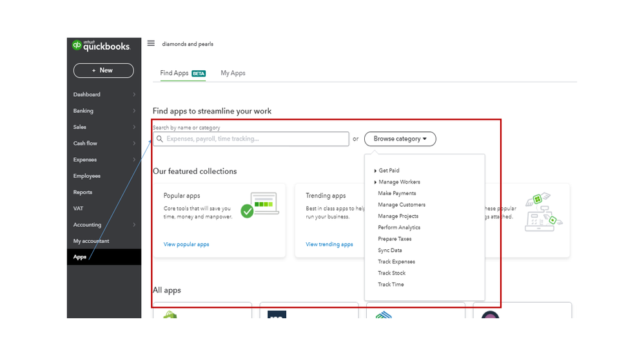This screenshot has height=362, width=644.
Task: Expand the Manage Workers category arrow
Action: [x=375, y=182]
